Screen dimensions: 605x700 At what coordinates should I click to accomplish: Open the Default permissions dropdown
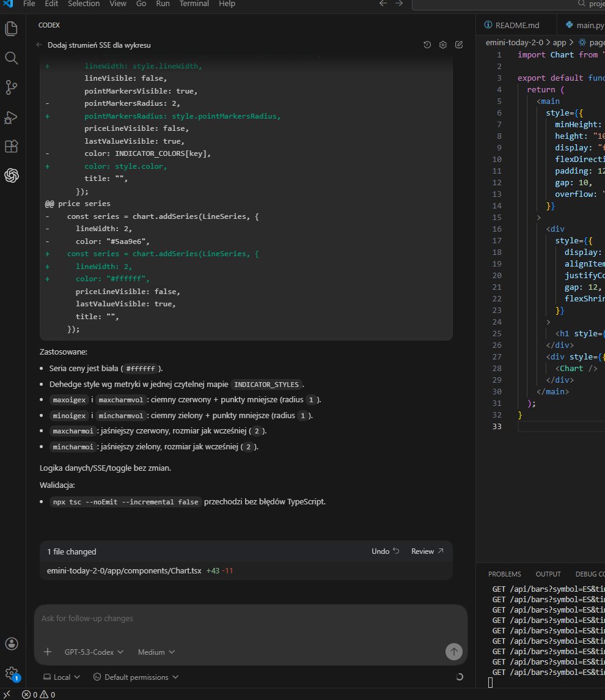(x=136, y=677)
